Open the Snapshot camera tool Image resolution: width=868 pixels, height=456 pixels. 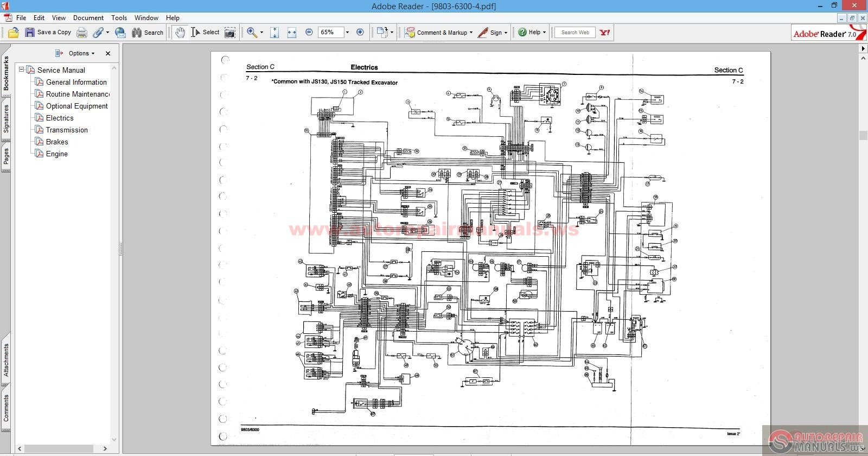pyautogui.click(x=230, y=33)
